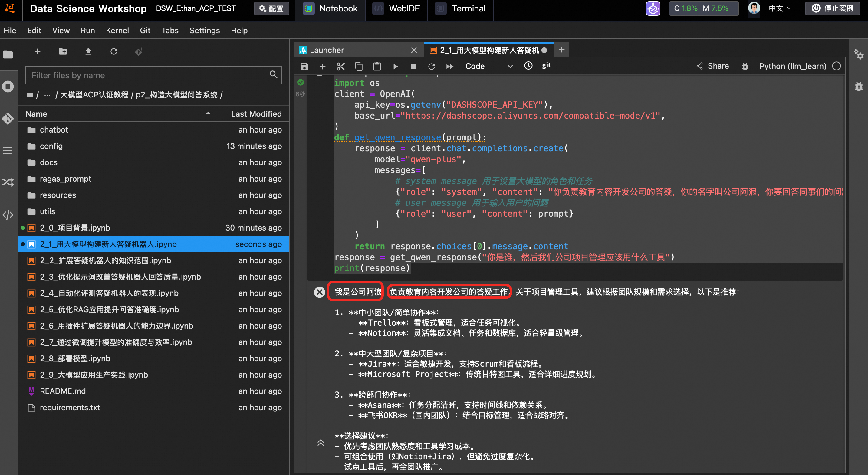Click the 配置 configuration button
Screen dimensions: 868x475
pyautogui.click(x=271, y=8)
